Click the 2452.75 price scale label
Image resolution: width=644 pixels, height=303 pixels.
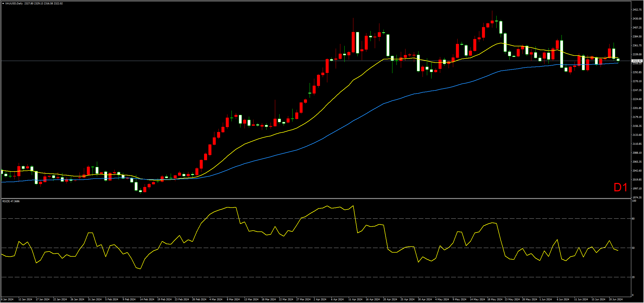point(637,10)
